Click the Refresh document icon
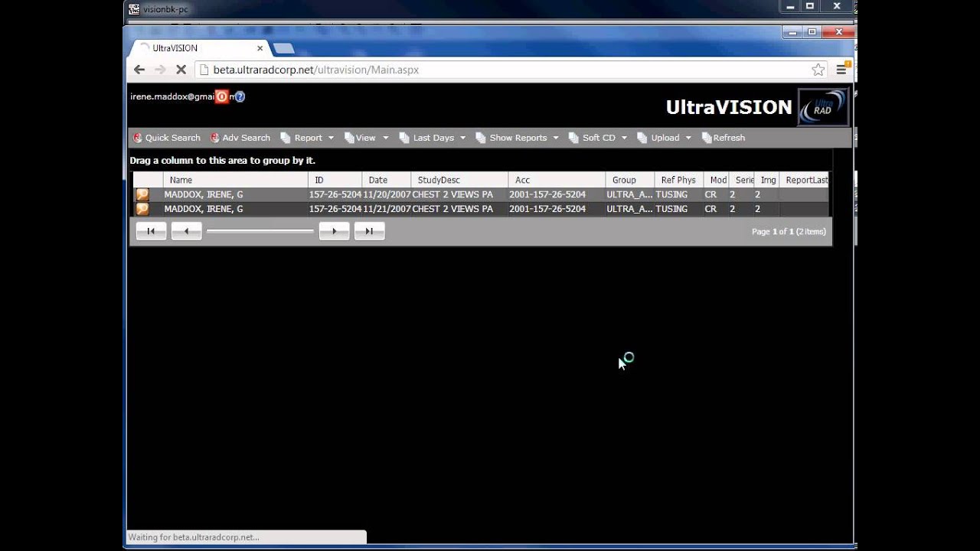Image resolution: width=980 pixels, height=551 pixels. (707, 138)
